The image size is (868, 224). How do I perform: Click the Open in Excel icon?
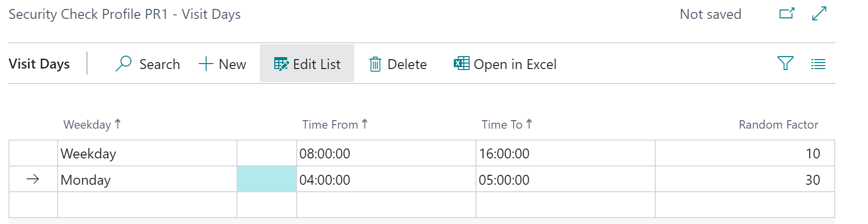(x=462, y=64)
